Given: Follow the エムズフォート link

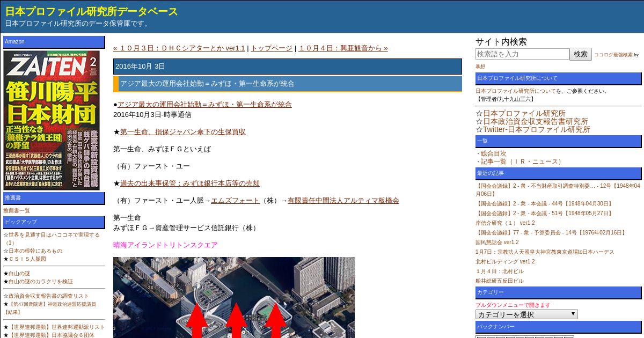Looking at the screenshot, I should (235, 201).
